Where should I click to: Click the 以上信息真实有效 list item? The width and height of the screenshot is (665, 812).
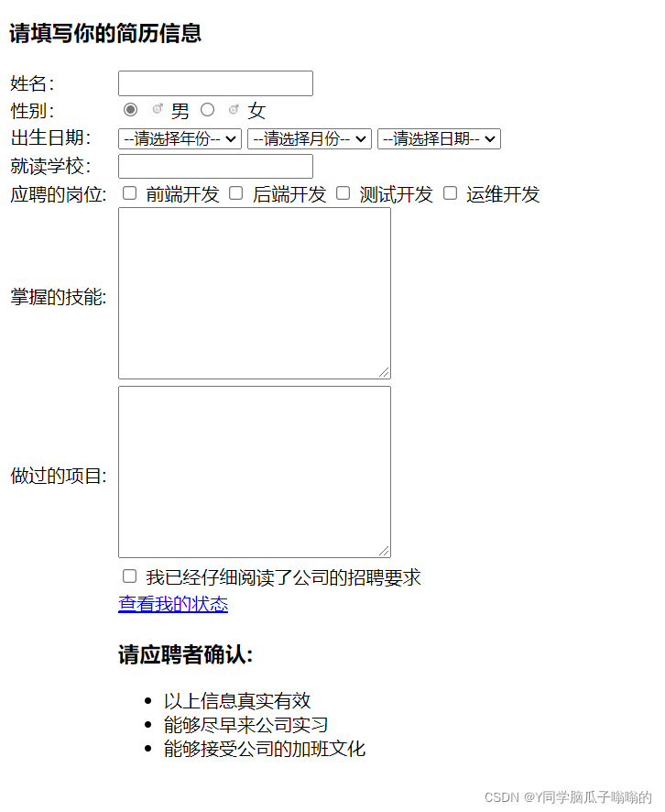(237, 701)
